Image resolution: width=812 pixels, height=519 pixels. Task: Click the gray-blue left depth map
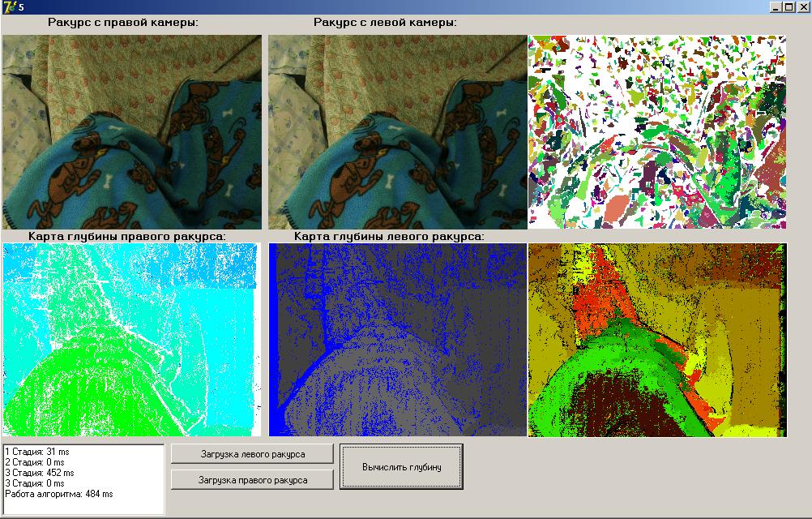click(x=398, y=340)
